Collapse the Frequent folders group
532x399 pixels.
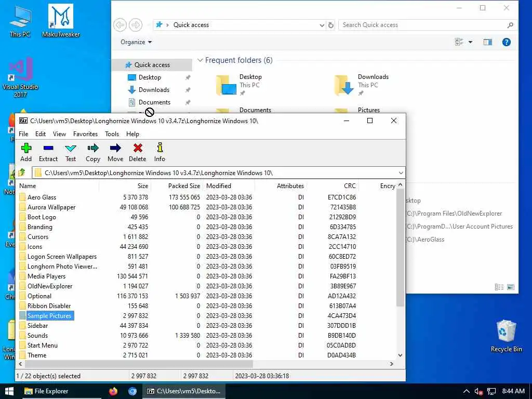[x=200, y=60]
